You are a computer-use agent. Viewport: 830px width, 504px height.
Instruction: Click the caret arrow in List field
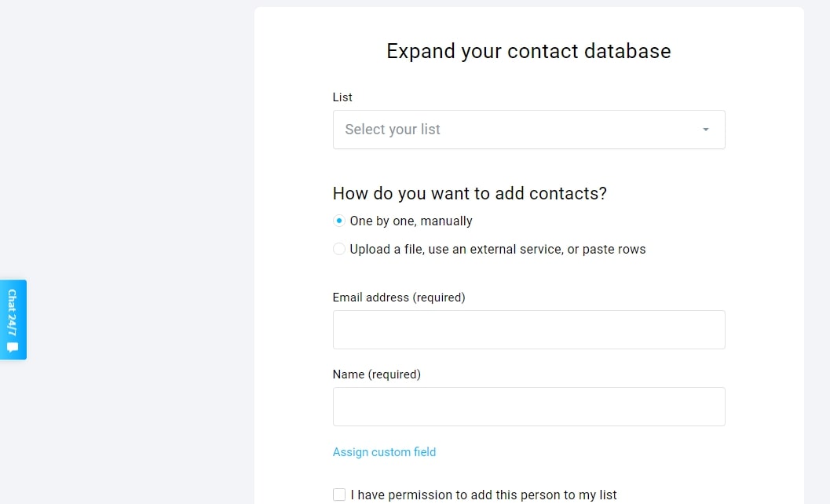[x=706, y=130]
